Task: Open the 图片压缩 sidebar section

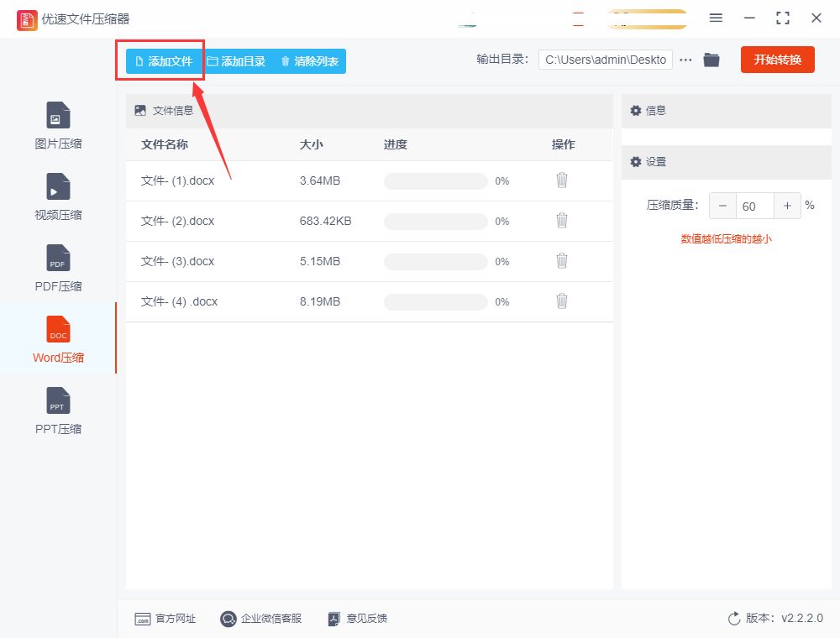Action: 58,126
